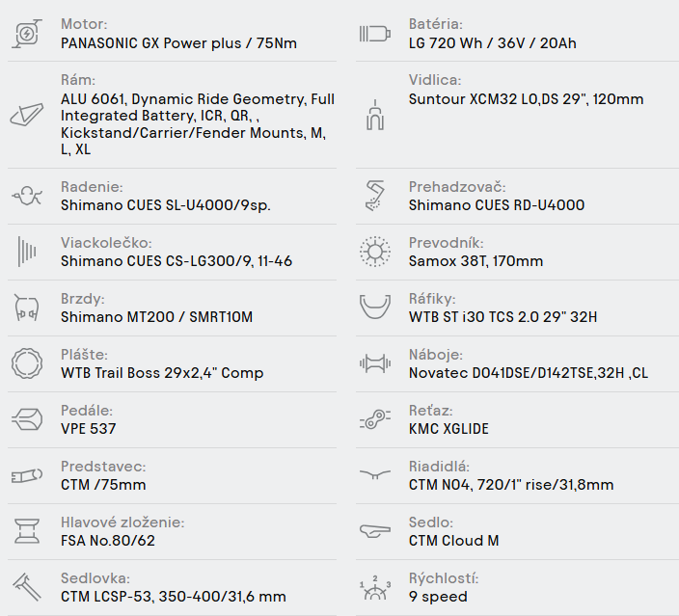This screenshot has height=616, width=679.
Task: Click the Shimano CUES RD-U4000 text
Action: 496,205
